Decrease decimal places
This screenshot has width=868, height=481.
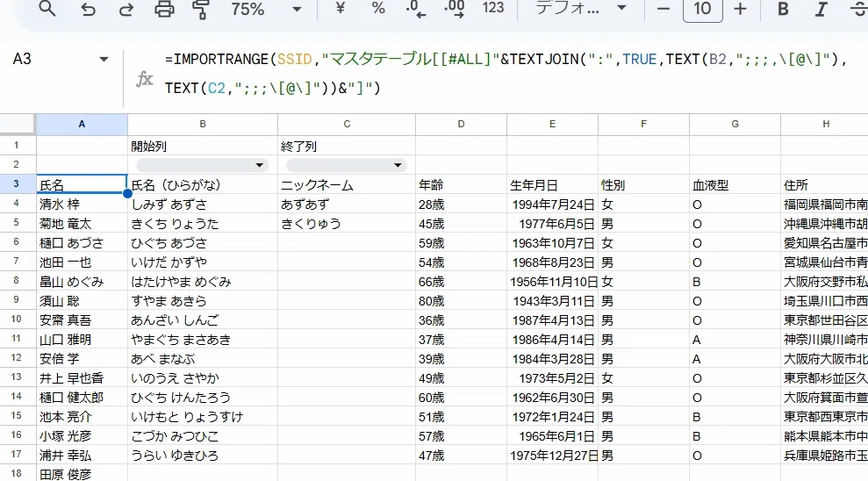tap(416, 9)
